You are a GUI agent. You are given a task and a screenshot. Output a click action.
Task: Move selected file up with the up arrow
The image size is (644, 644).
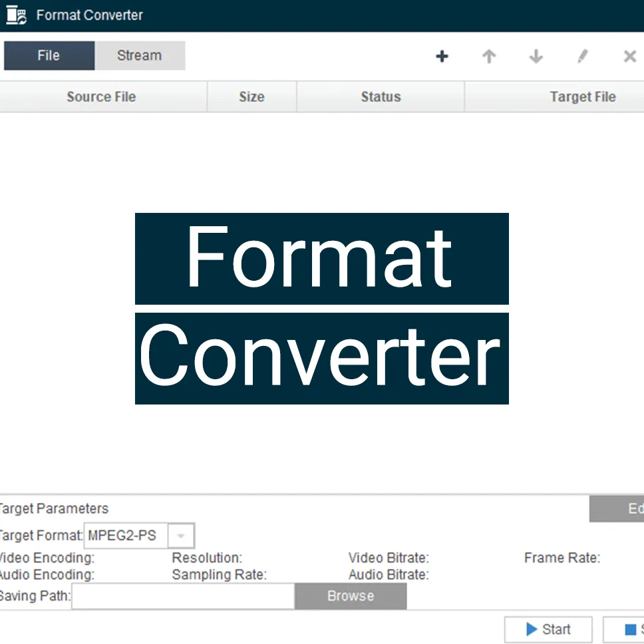tap(489, 57)
